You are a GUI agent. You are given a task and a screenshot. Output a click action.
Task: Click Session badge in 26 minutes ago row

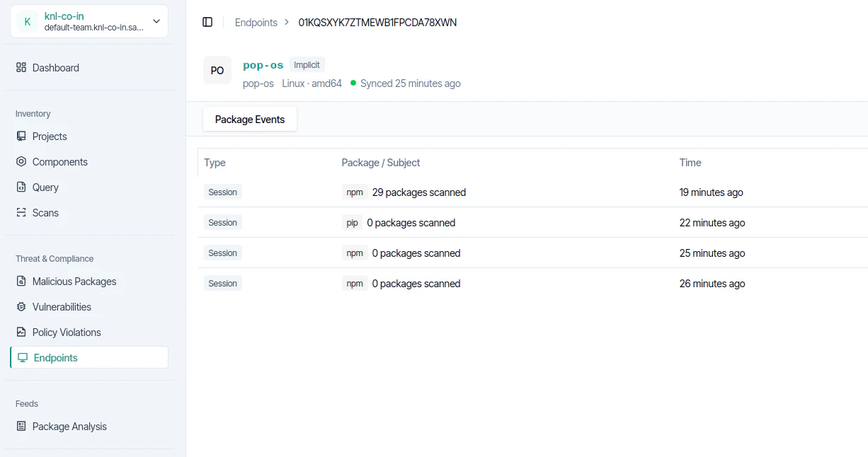[x=223, y=284]
